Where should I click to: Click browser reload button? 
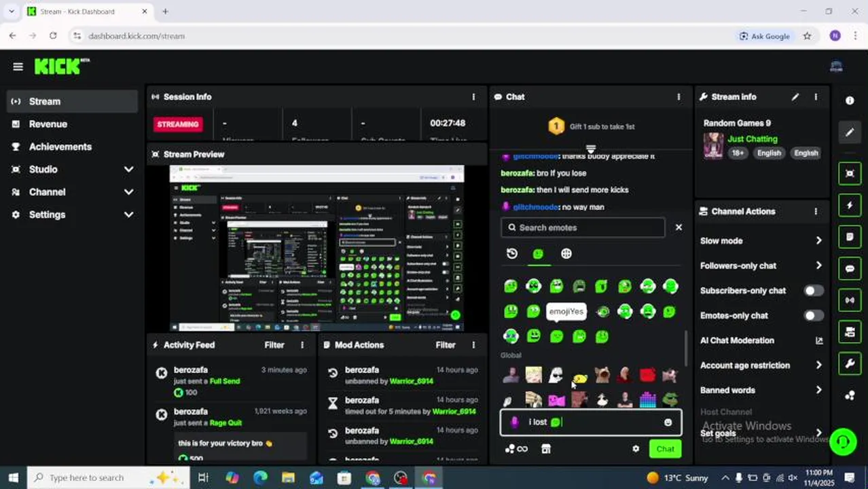click(53, 36)
